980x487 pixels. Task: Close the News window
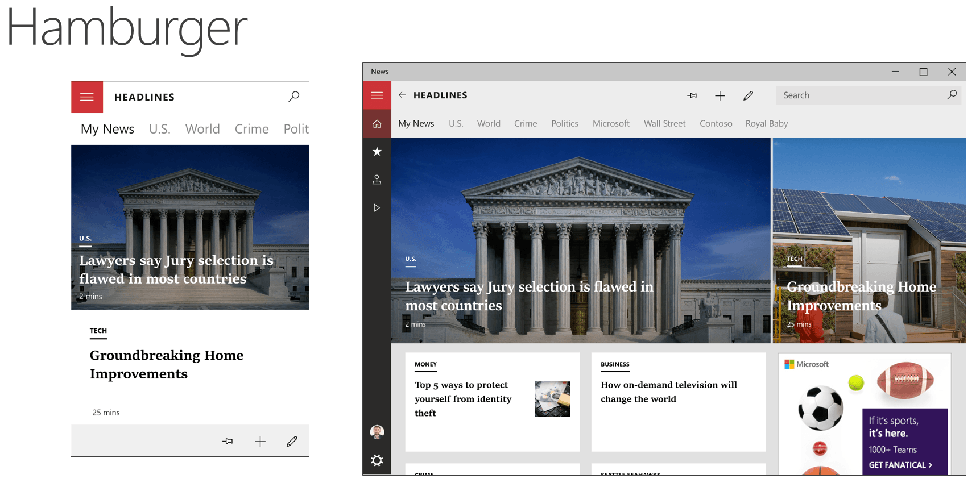tap(952, 72)
